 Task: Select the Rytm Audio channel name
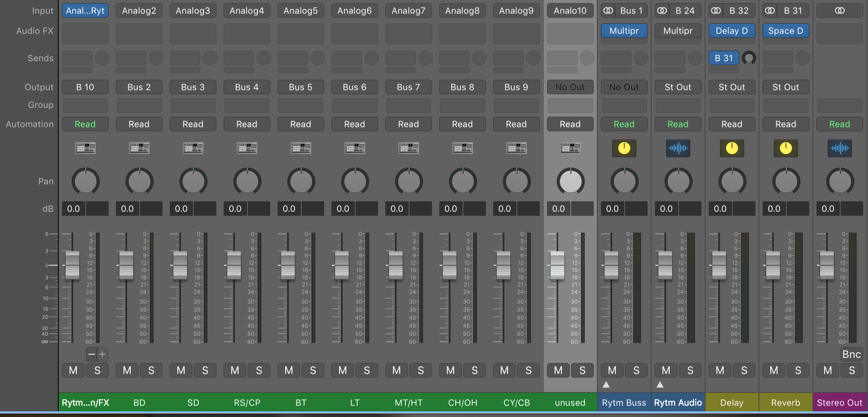click(x=678, y=403)
